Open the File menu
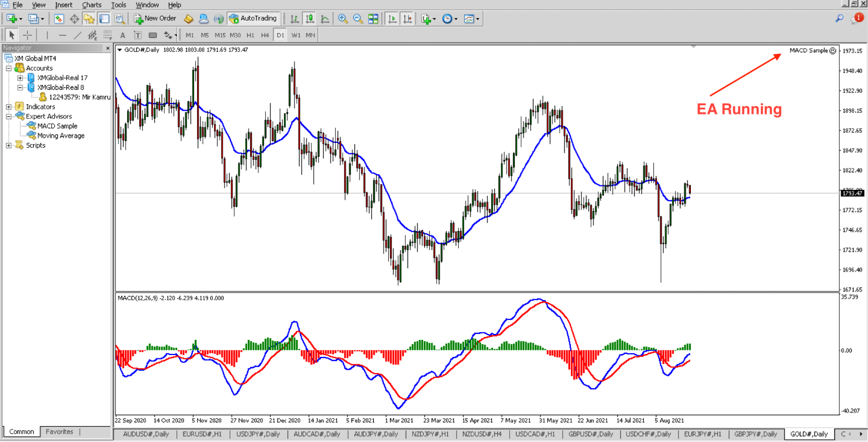This screenshot has height=442, width=868. coord(18,5)
